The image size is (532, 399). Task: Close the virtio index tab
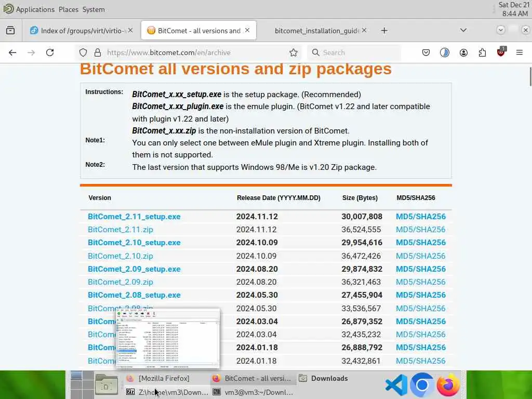pyautogui.click(x=130, y=30)
